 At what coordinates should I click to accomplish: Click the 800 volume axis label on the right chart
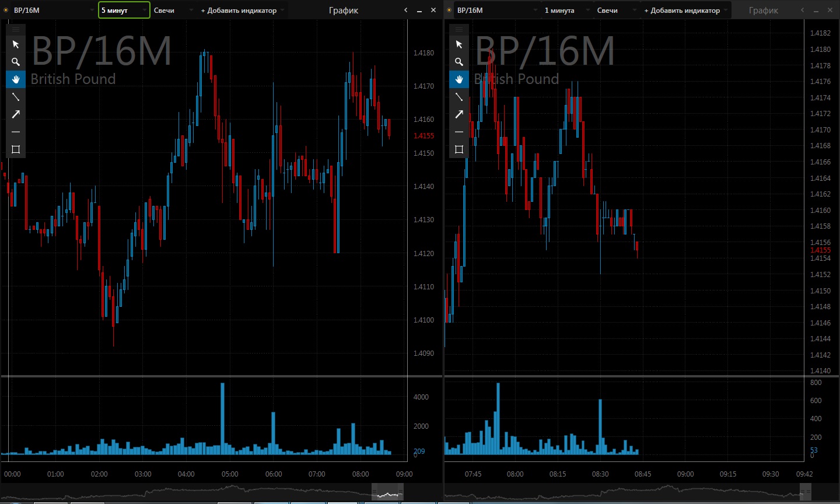coord(816,383)
